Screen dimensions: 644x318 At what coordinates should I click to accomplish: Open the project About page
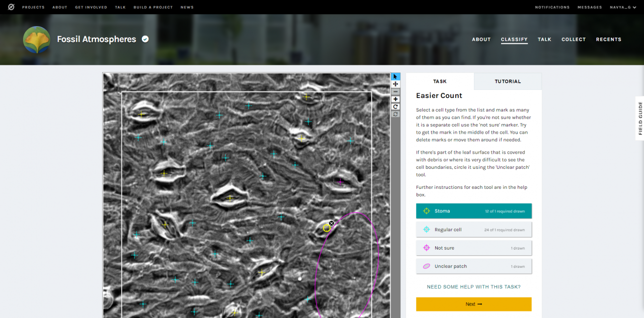click(481, 39)
